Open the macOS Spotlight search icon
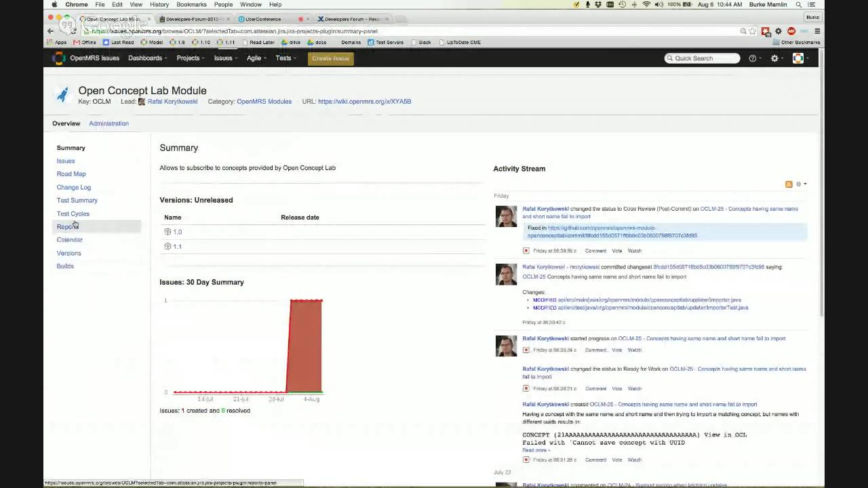This screenshot has width=868, height=488. point(799,5)
